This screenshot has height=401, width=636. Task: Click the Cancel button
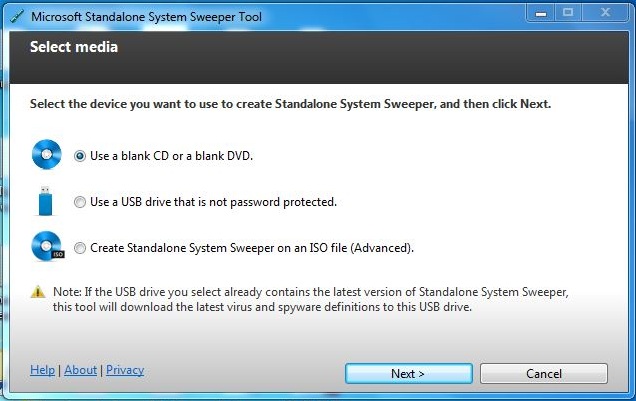click(x=544, y=373)
